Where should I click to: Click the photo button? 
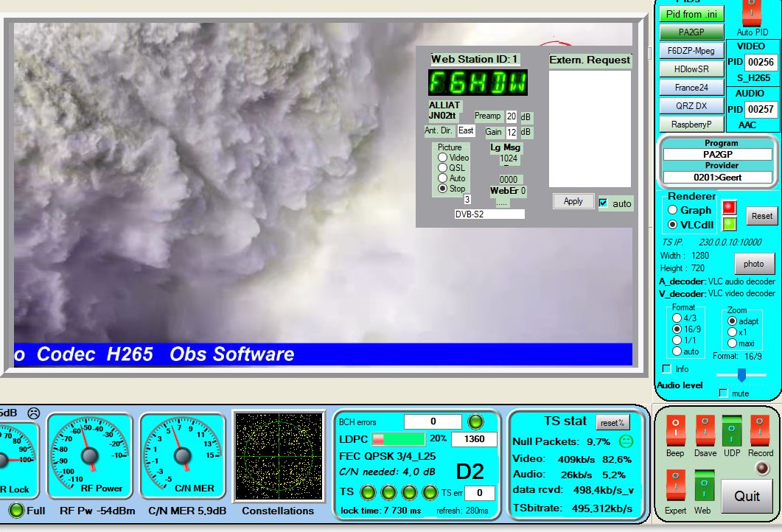tap(754, 264)
